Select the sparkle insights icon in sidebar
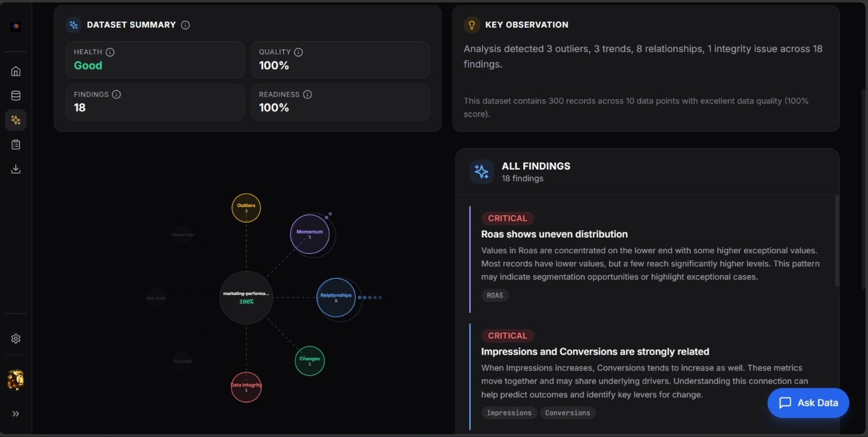 point(16,120)
